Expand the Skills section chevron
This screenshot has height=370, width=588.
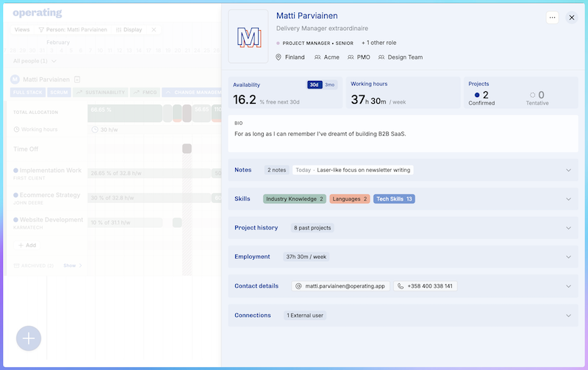[x=568, y=199]
